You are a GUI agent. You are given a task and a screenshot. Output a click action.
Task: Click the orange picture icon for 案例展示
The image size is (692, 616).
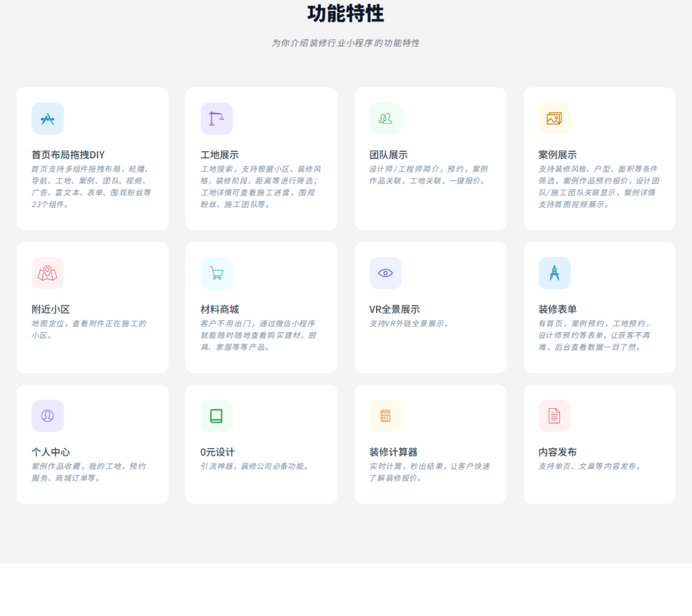[555, 119]
